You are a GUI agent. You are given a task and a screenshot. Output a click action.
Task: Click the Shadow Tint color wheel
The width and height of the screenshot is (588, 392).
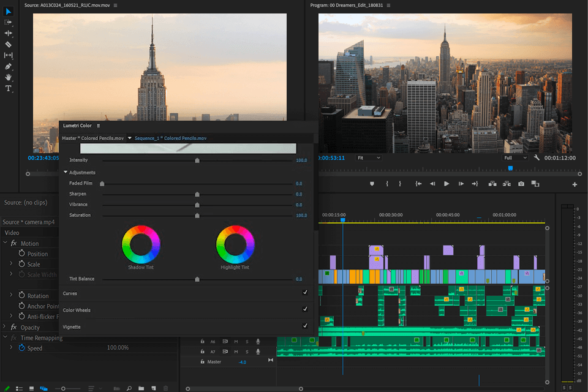pos(141,244)
